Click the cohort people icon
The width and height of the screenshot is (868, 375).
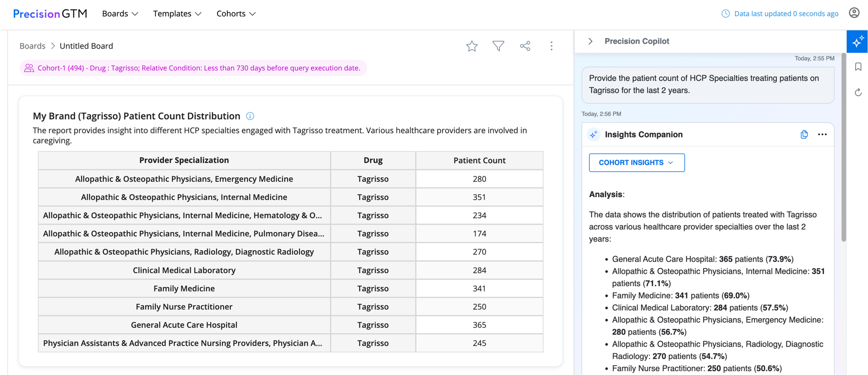29,68
